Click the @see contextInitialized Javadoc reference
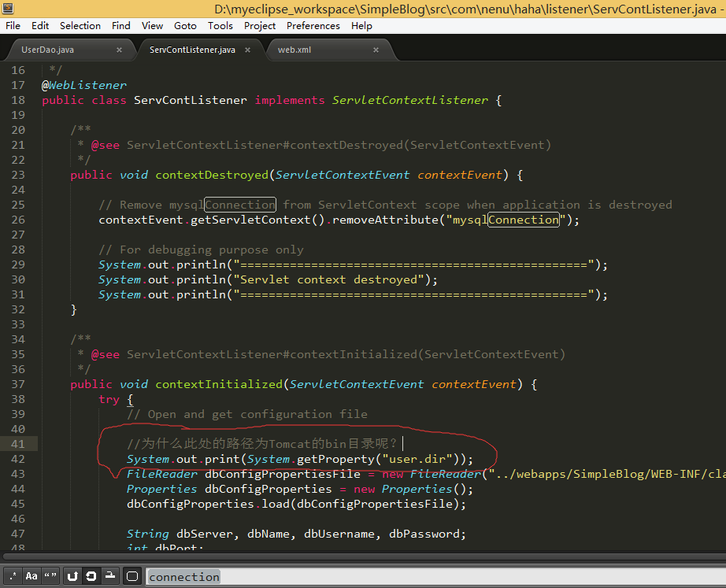The height and width of the screenshot is (588, 726). (x=328, y=354)
